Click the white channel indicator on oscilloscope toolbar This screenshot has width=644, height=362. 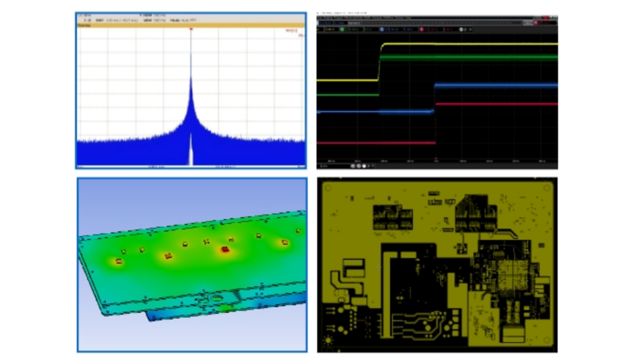pos(462,29)
